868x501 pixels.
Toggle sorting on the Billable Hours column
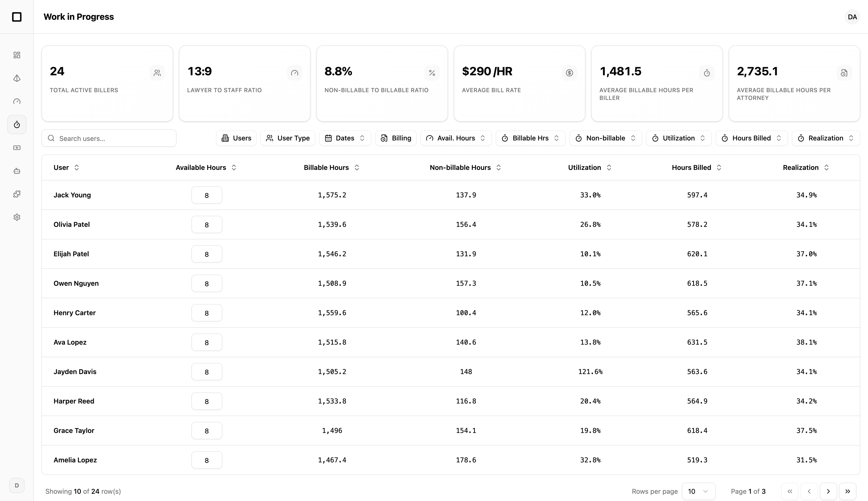pos(356,167)
